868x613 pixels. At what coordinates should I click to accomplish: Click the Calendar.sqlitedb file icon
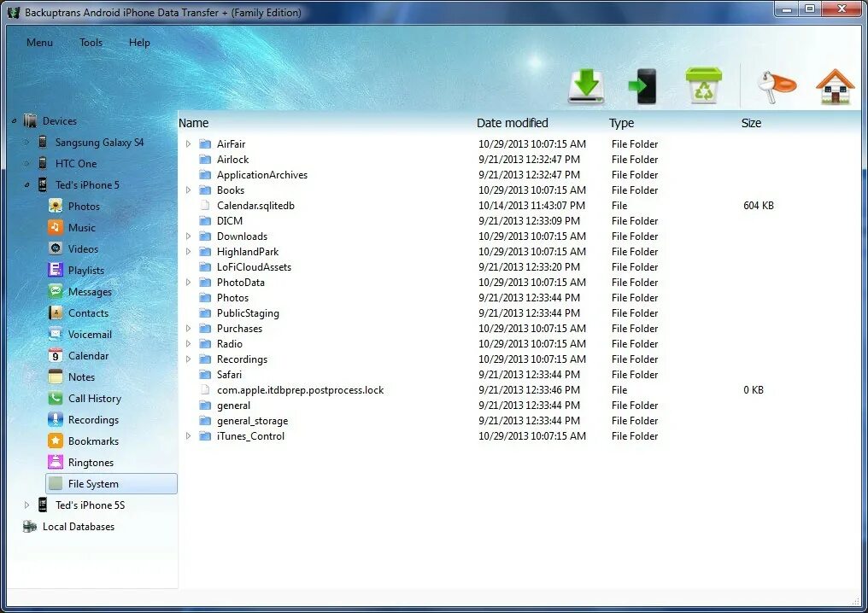tap(205, 205)
